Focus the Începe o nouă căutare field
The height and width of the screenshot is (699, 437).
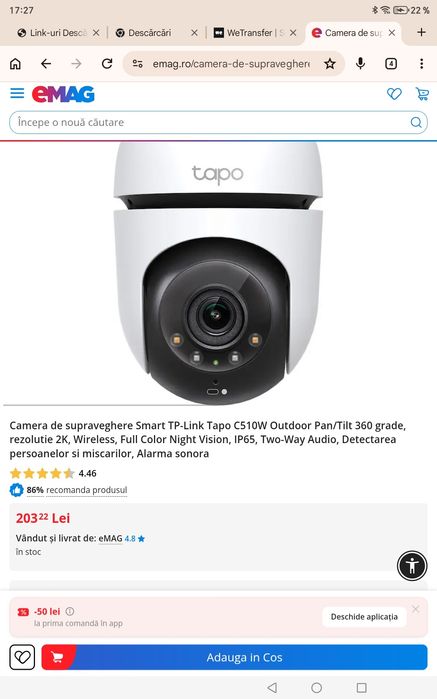(210, 122)
